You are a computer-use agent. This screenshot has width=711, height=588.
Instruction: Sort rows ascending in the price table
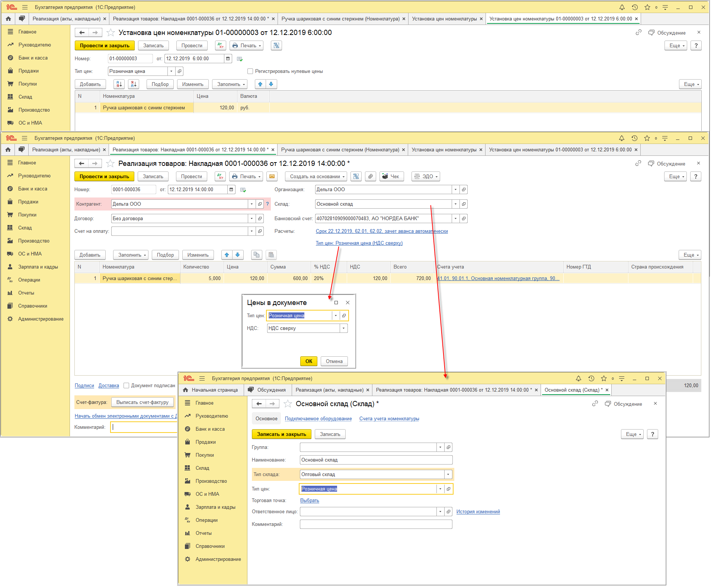[x=119, y=84]
